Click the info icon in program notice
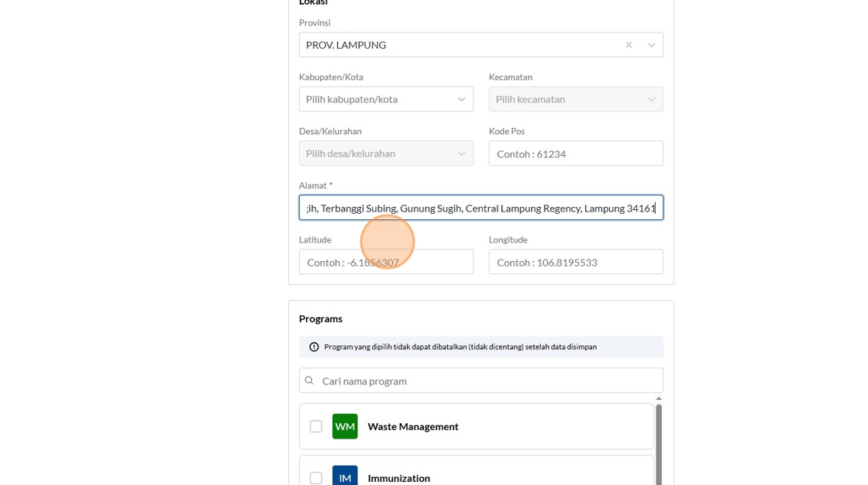This screenshot has height=485, width=868. 314,347
